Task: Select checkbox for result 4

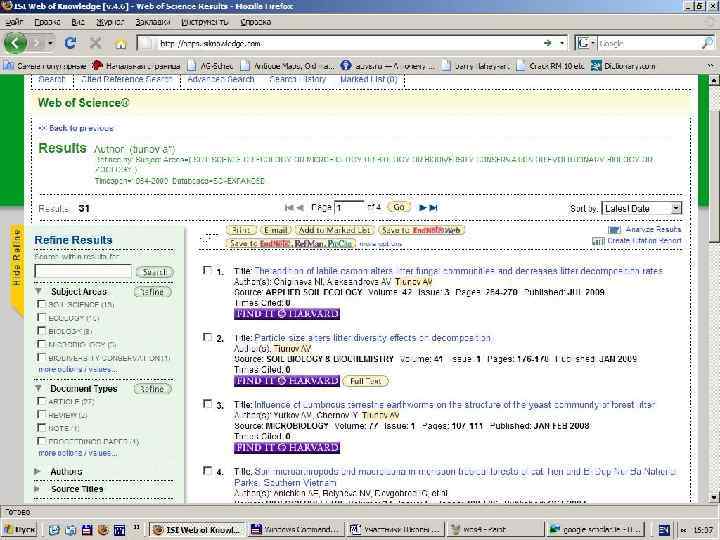Action: 207,471
